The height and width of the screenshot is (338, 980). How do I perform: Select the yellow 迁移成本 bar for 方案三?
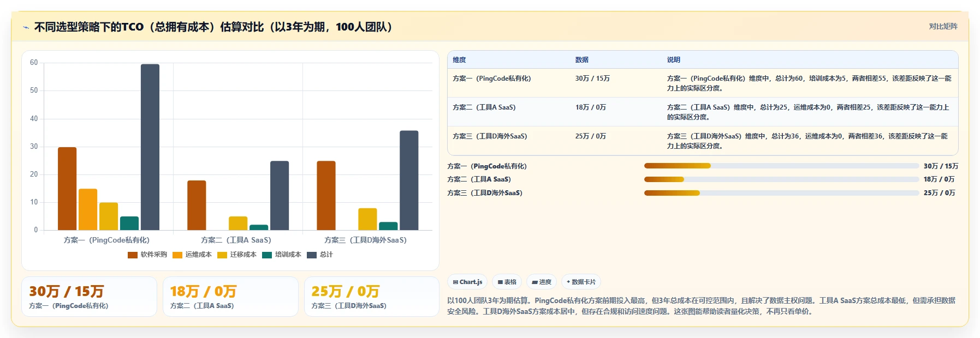point(367,219)
